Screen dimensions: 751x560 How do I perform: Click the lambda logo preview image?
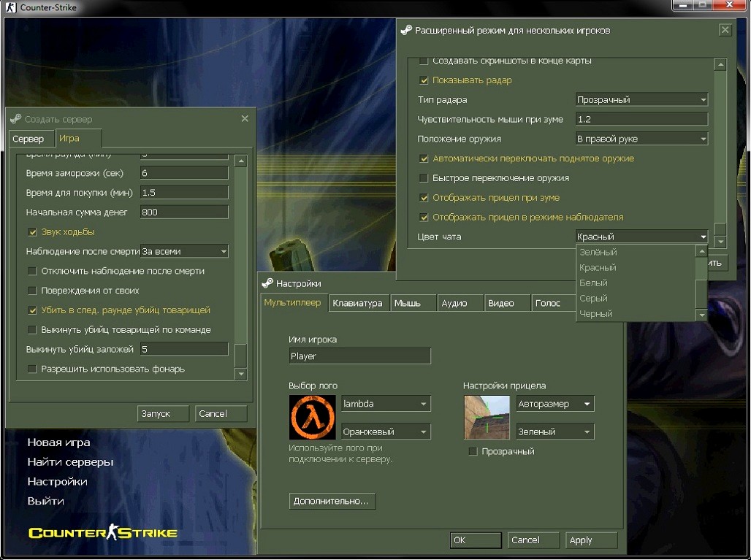[x=312, y=417]
